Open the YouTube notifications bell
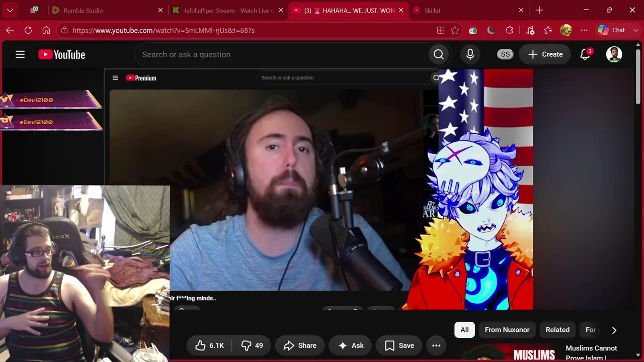This screenshot has height=362, width=644. (x=585, y=54)
